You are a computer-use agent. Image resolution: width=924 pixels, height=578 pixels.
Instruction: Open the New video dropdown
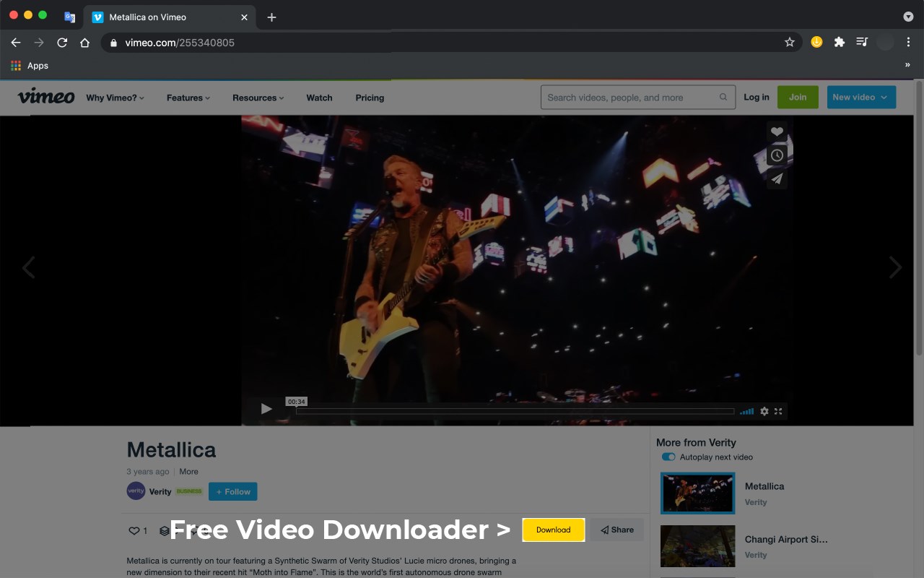click(x=861, y=98)
